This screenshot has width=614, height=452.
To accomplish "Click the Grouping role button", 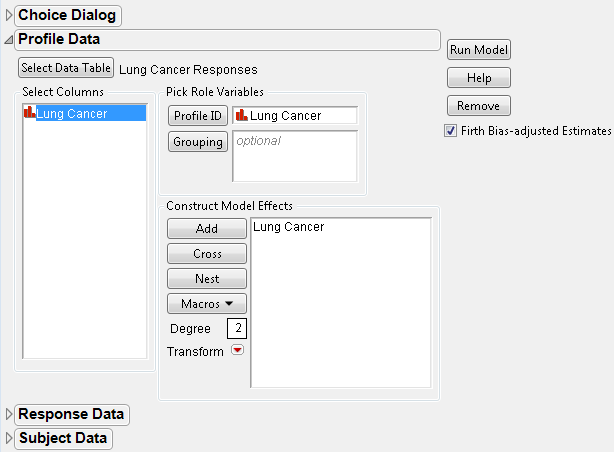I will [198, 142].
